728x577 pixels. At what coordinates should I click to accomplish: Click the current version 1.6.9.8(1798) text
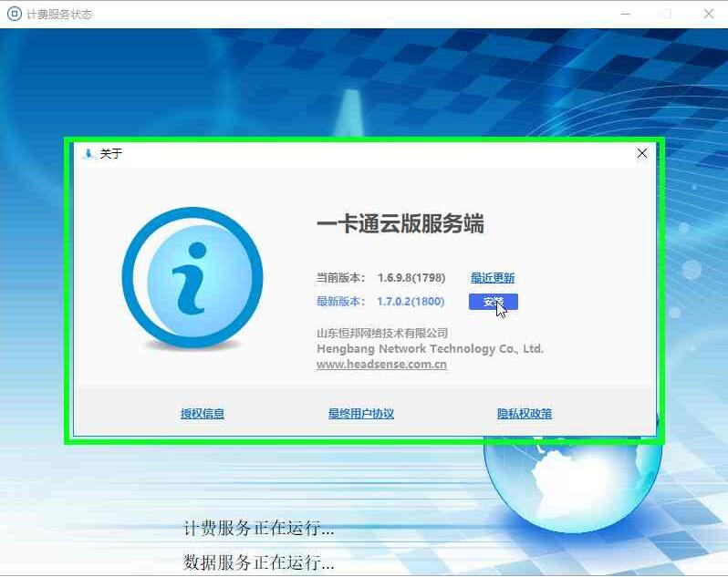coord(411,278)
